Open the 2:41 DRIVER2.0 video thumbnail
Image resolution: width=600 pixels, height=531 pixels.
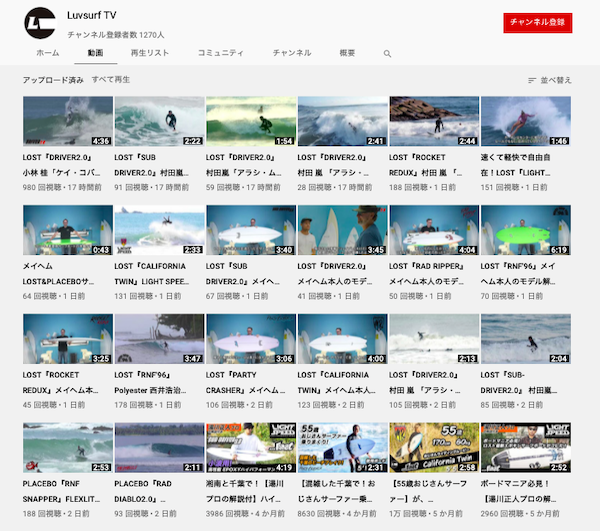point(342,121)
